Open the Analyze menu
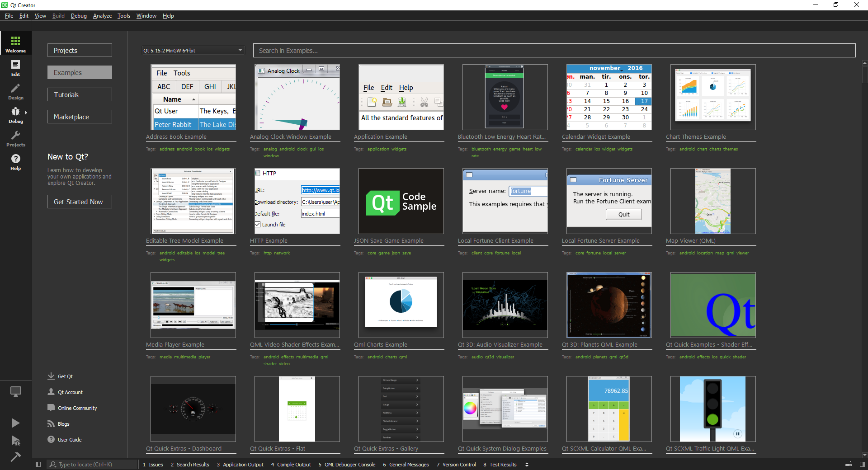Viewport: 868px width, 470px height. point(102,16)
